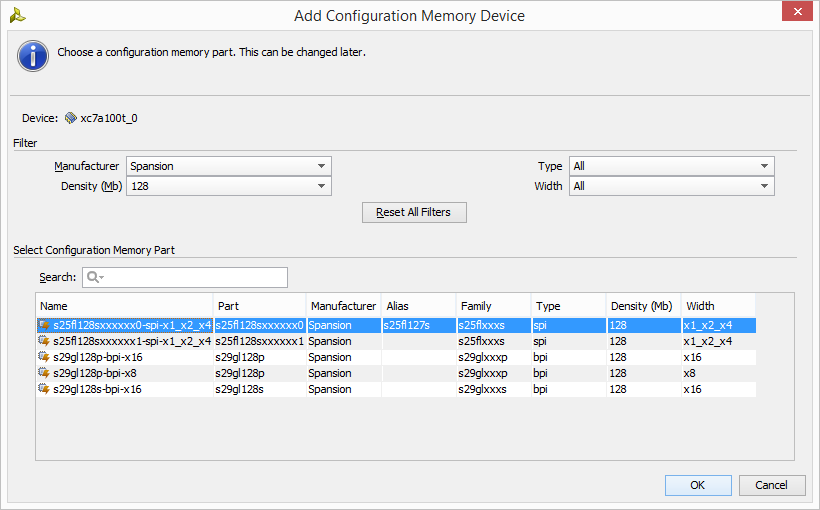The image size is (820, 510).
Task: Click Family cell s29glxxxs
Action: click(x=494, y=389)
